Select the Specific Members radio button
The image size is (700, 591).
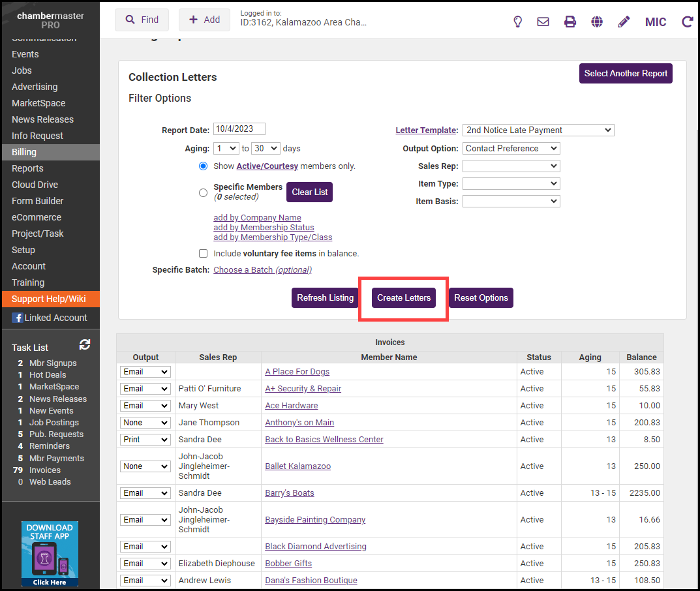point(204,192)
